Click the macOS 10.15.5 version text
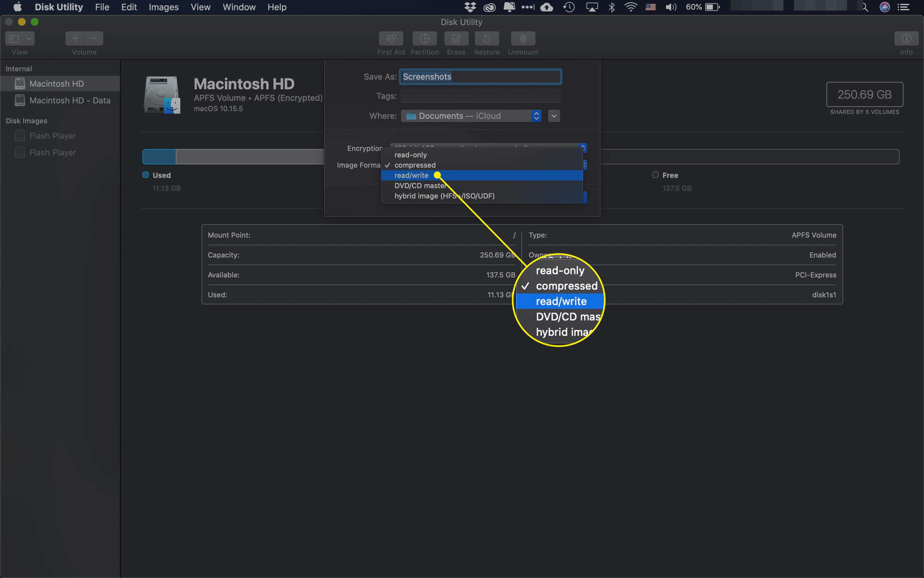924x578 pixels. point(218,109)
